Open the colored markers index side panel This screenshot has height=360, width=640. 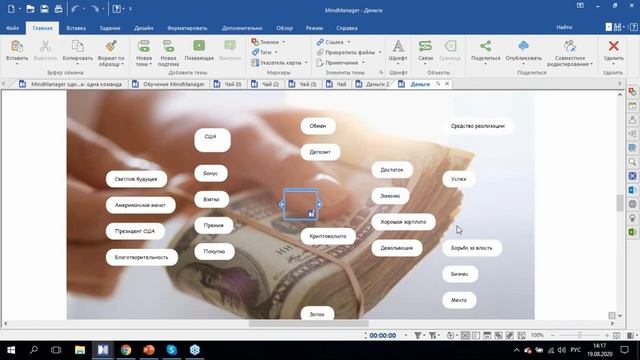tap(632, 91)
